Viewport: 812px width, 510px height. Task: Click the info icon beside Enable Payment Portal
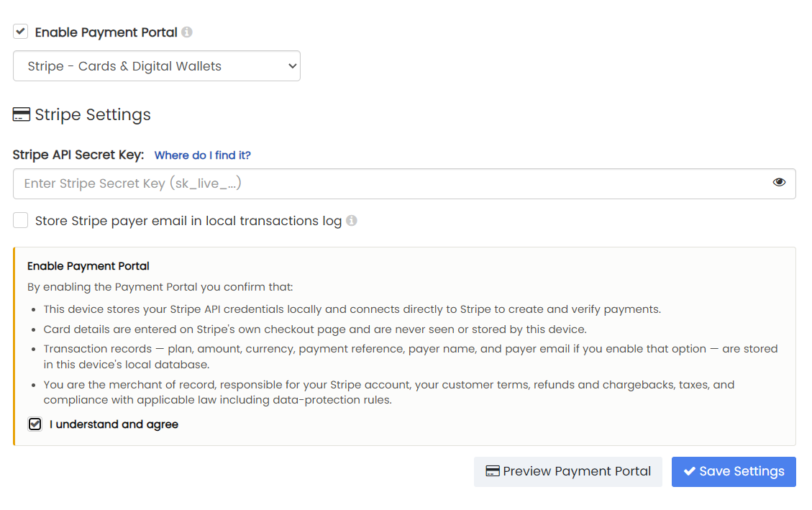pos(187,32)
